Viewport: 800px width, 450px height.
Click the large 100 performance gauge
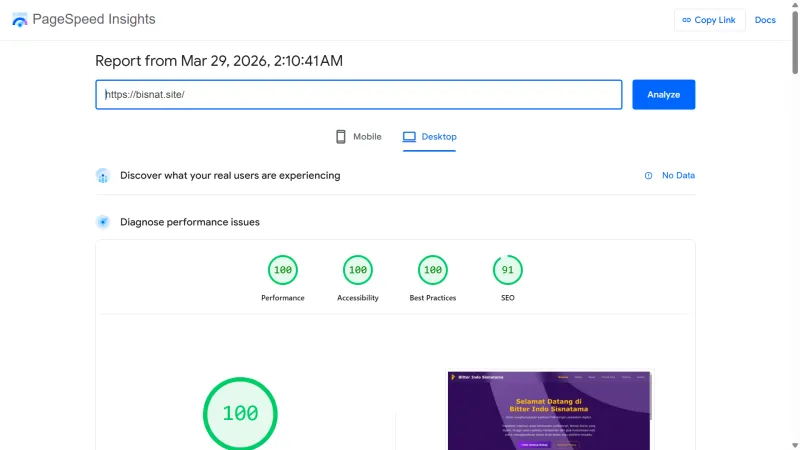240,413
